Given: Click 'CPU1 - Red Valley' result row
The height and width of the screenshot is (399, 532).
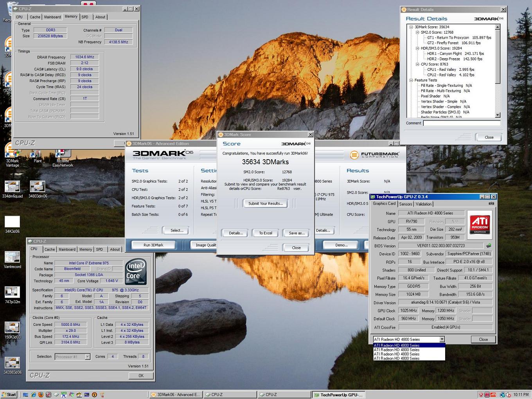Looking at the screenshot, I should coord(451,70).
